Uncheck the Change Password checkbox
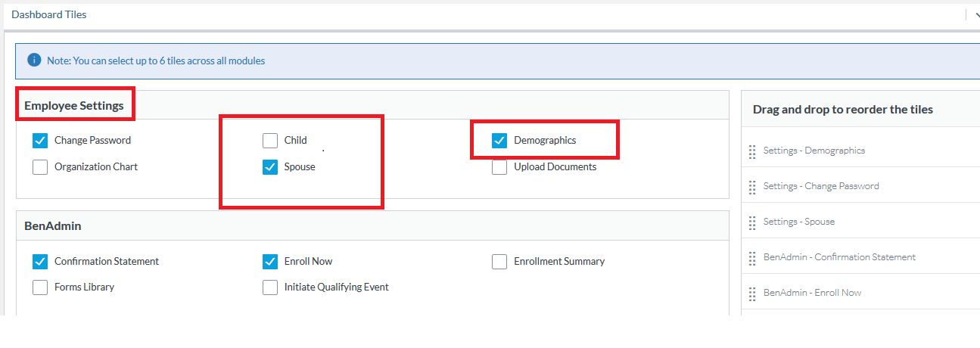Viewport: 980px width, 348px height. [x=40, y=141]
